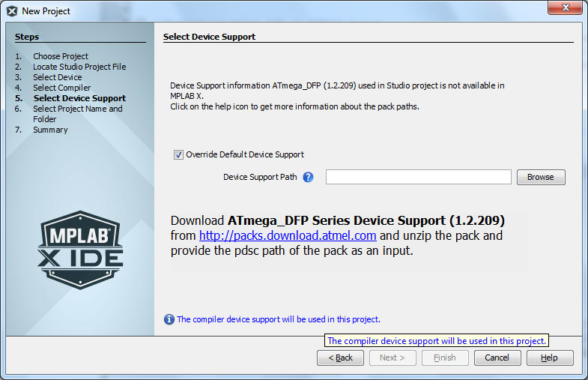Screen dimensions: 588x380
Task: Click 'Select Device Support' panel heading
Action: [209, 37]
